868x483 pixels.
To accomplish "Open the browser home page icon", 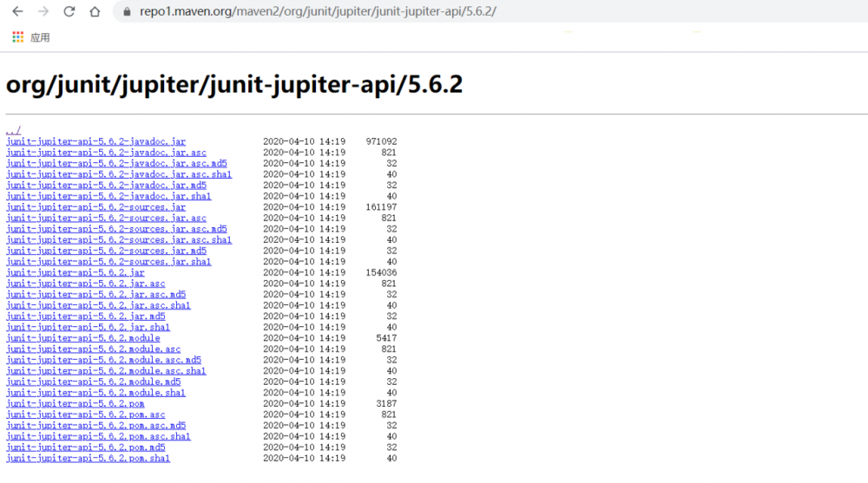I will [95, 11].
